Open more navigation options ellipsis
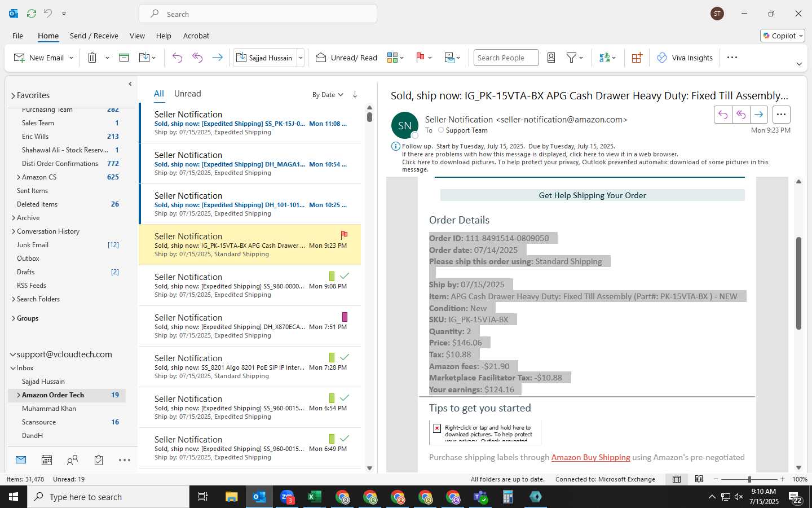 click(125, 460)
